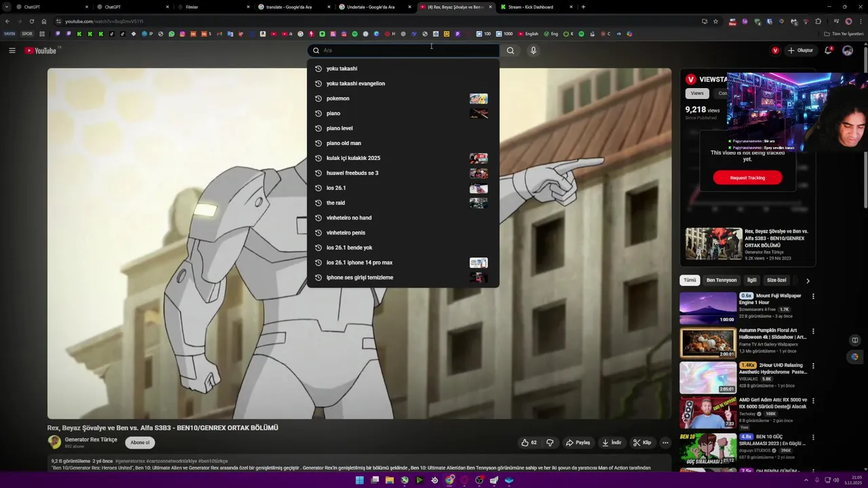Switch to Undertale - Google'da Ara tab
The image size is (868, 488).
tap(374, 7)
